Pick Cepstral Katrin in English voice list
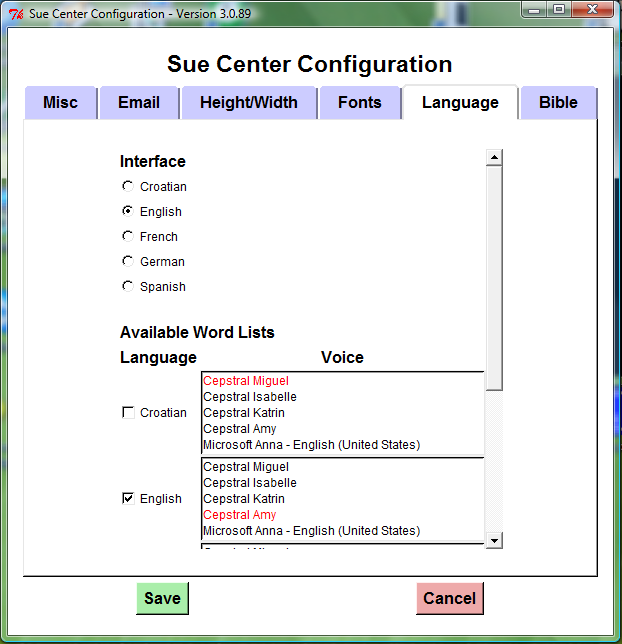 244,499
